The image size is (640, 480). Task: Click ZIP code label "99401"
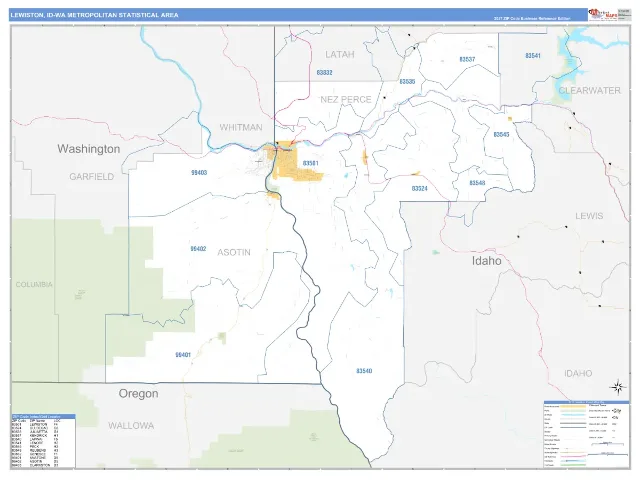[x=183, y=355]
